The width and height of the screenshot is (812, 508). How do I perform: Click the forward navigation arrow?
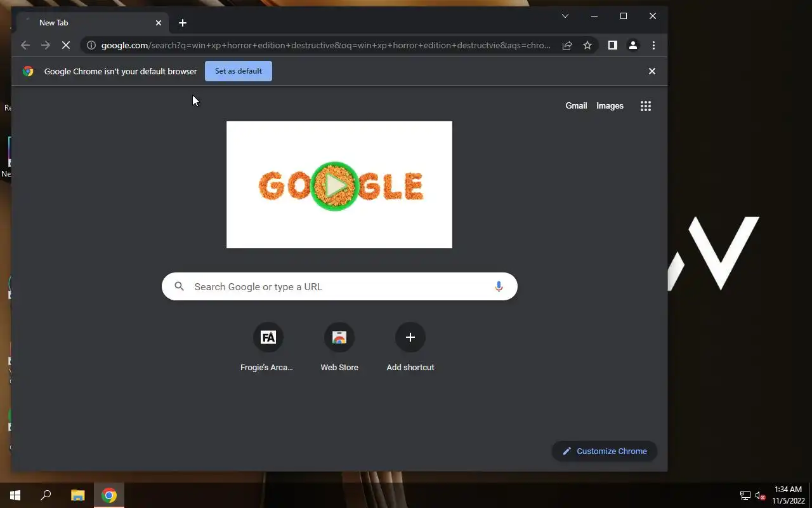click(46, 45)
